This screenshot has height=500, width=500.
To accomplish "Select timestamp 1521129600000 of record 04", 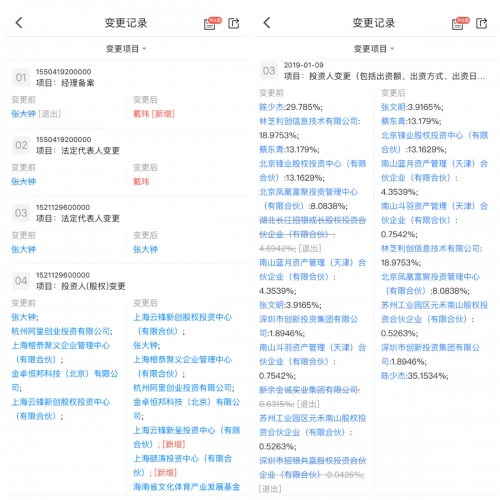I will [x=63, y=275].
